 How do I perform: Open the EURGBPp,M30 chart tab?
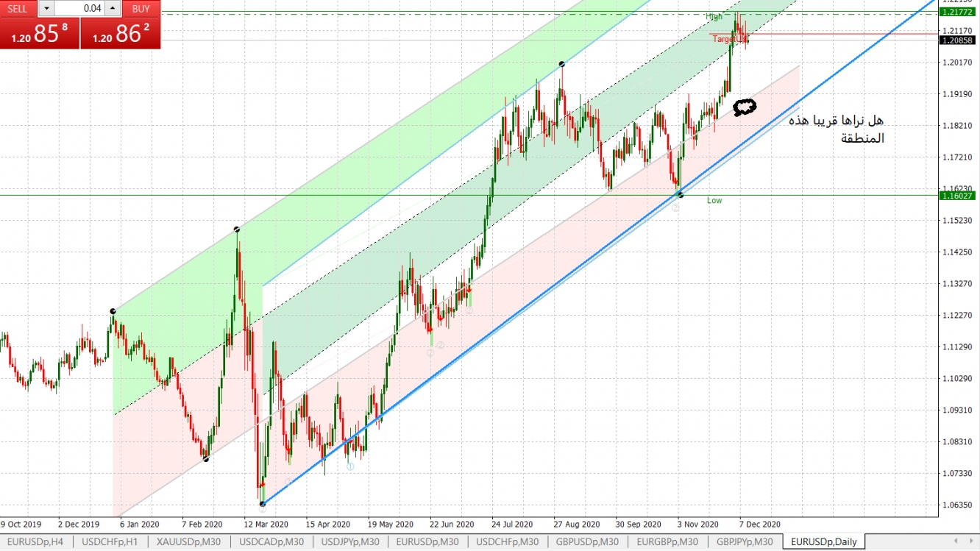(668, 542)
